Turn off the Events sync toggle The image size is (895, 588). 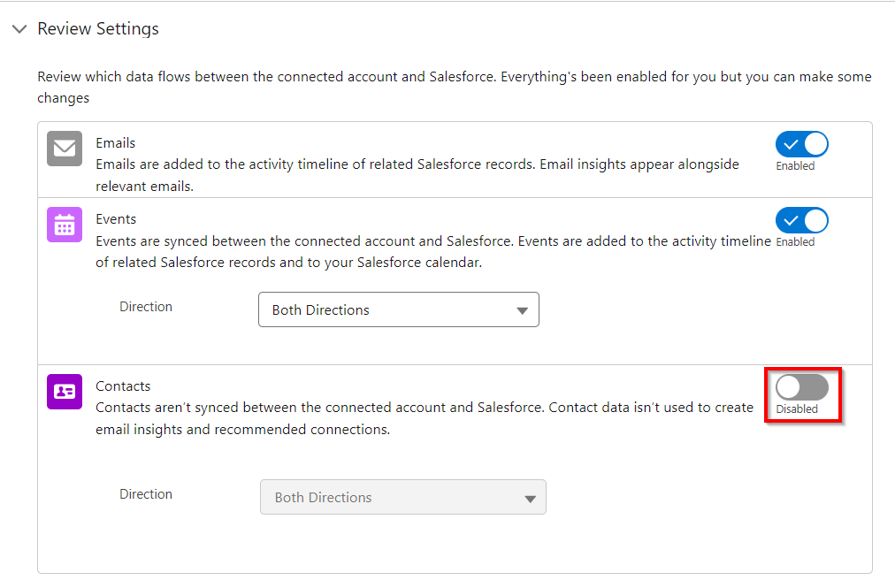click(x=801, y=220)
